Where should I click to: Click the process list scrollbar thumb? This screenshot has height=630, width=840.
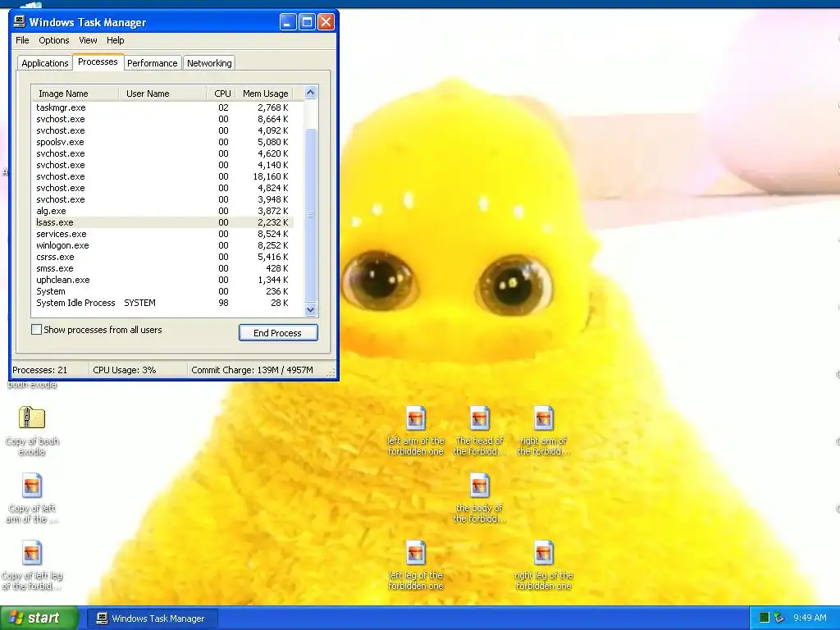(310, 215)
